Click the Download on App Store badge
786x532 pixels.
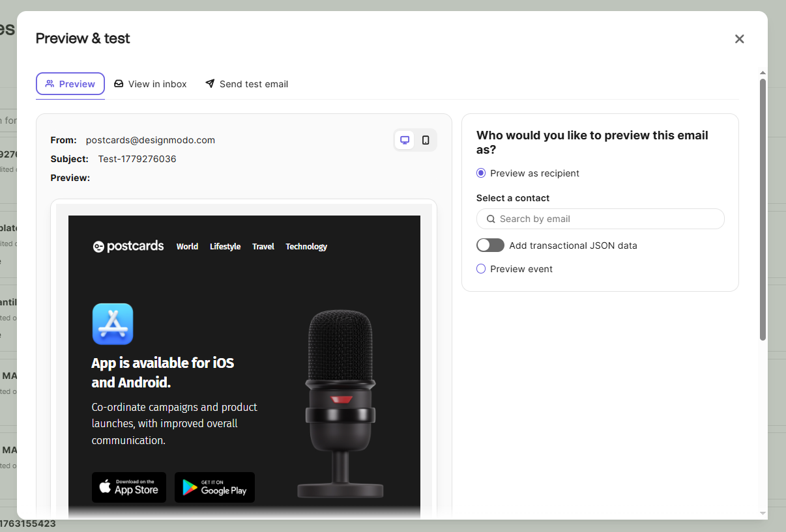click(129, 487)
